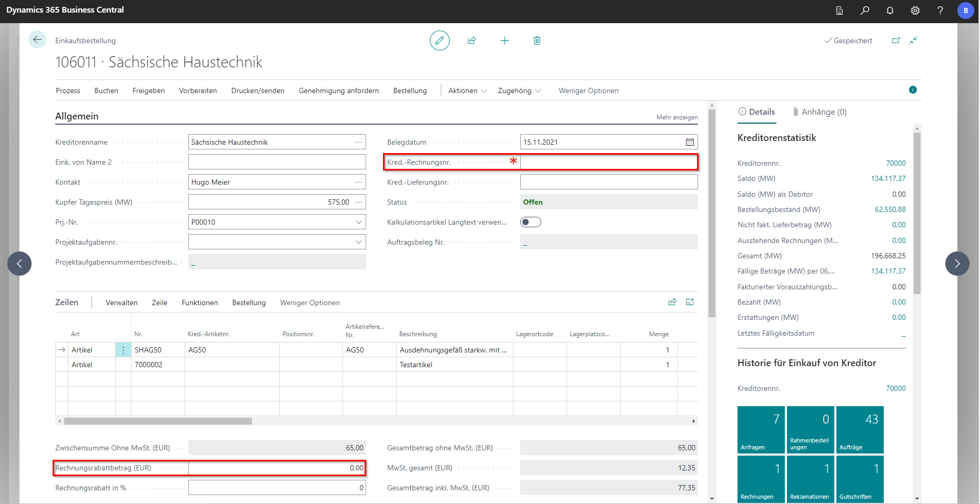This screenshot has width=980, height=504.
Task: Switch to the Anhänge (0) tab
Action: [820, 112]
